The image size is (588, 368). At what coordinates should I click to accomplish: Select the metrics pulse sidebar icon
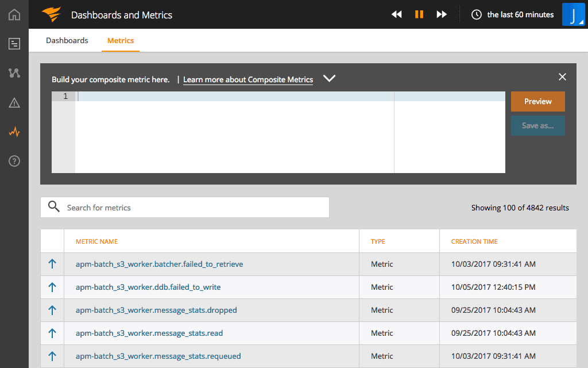[x=14, y=132]
